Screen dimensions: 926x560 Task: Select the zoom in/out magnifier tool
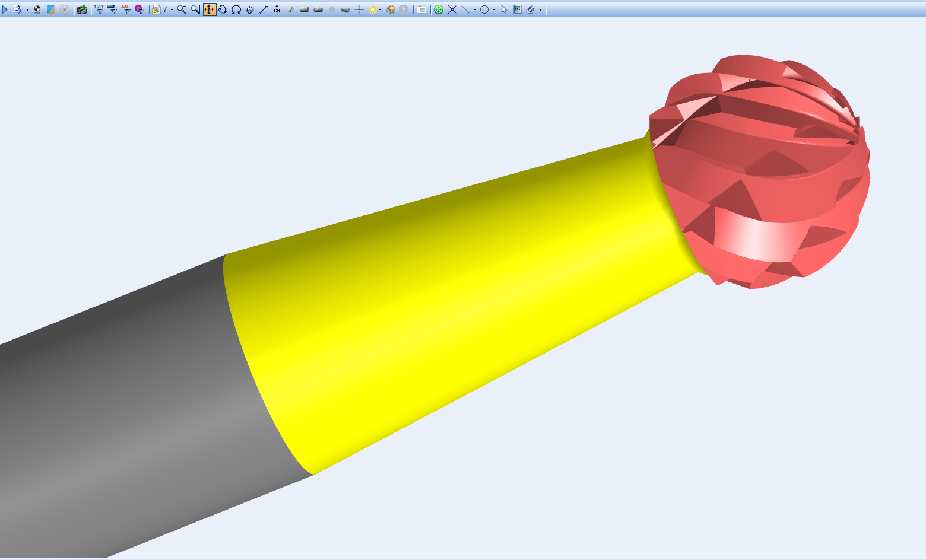pyautogui.click(x=182, y=9)
